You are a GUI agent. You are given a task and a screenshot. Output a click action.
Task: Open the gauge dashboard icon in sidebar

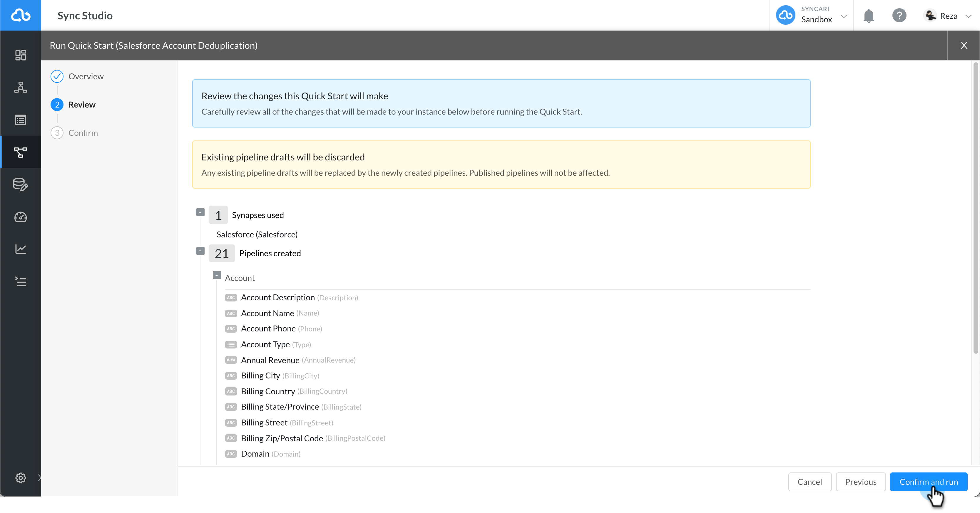(21, 217)
